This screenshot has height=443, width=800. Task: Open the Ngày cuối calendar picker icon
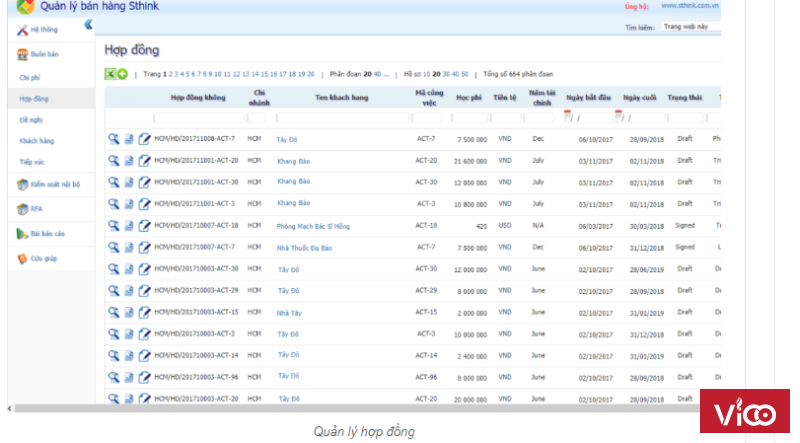tap(619, 116)
